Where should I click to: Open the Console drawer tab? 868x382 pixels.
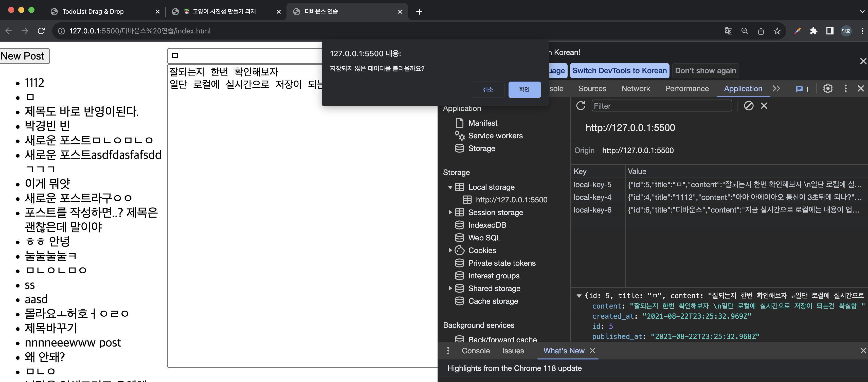coord(475,351)
